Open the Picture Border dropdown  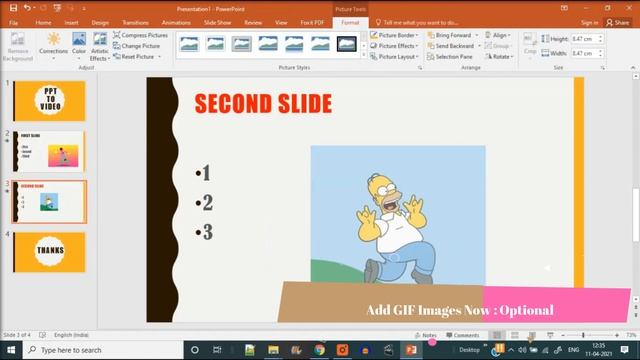click(394, 36)
